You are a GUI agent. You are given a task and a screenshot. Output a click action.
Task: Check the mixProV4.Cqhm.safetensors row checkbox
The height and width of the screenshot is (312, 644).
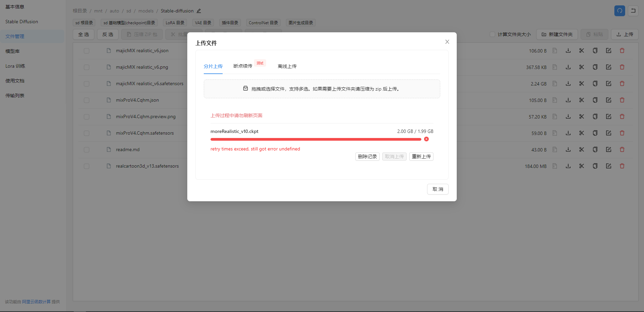[x=87, y=133]
